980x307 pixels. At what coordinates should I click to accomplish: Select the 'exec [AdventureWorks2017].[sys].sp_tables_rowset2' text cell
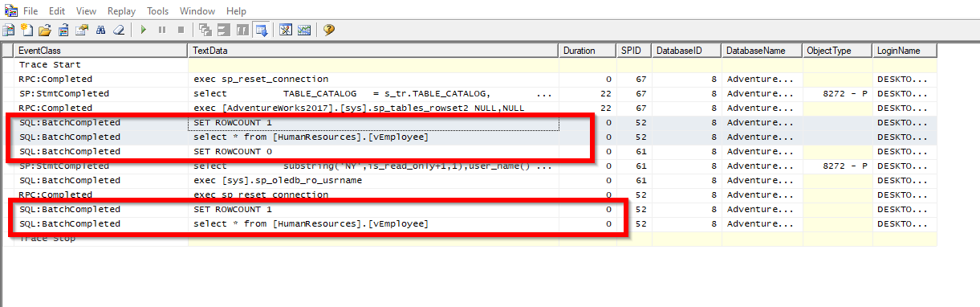point(373,108)
